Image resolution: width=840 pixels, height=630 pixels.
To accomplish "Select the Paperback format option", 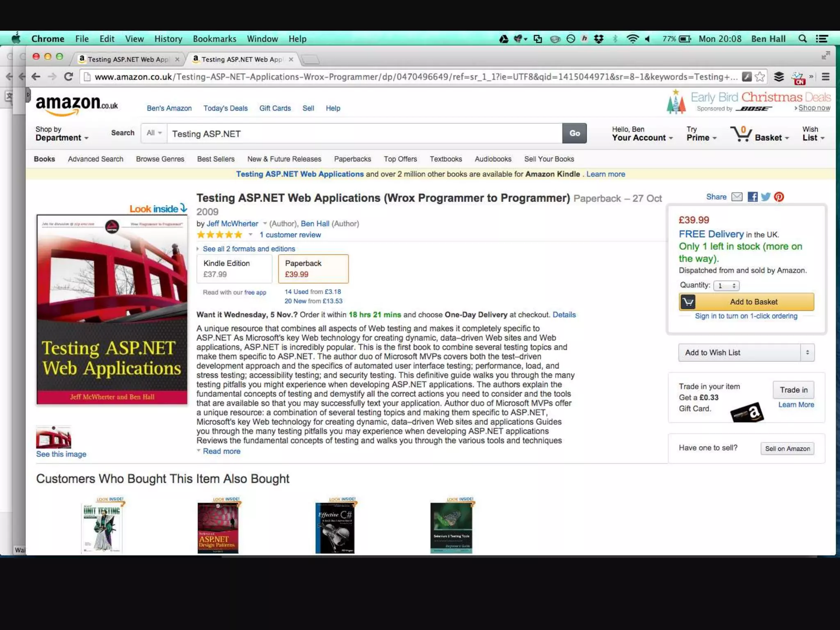I will pyautogui.click(x=313, y=269).
